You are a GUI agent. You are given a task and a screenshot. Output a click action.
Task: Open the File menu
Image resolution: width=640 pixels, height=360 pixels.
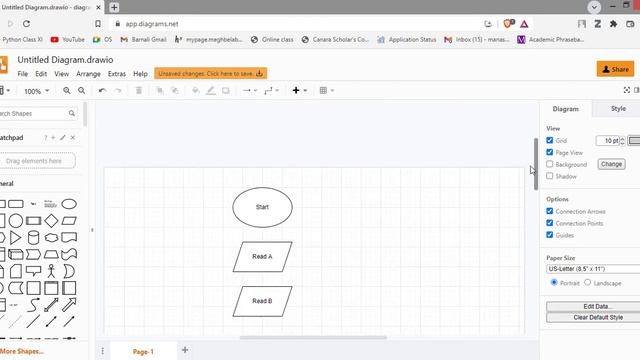(22, 74)
